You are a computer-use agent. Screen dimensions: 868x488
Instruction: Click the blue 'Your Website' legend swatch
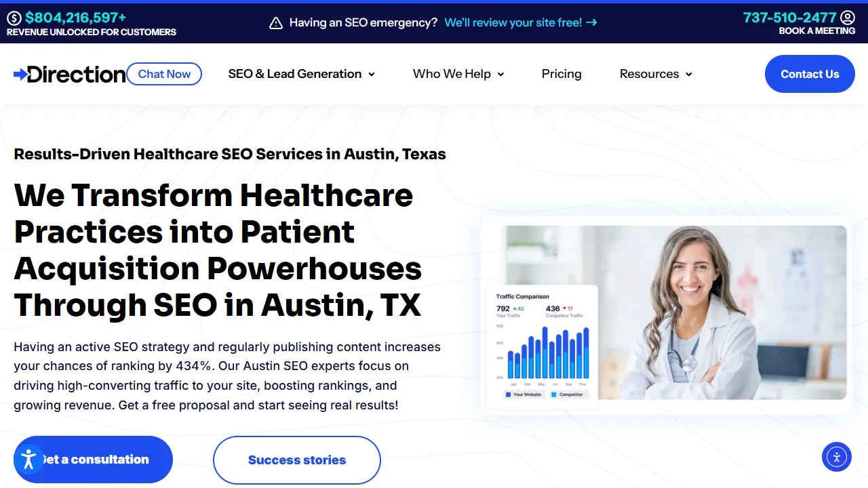pos(509,394)
